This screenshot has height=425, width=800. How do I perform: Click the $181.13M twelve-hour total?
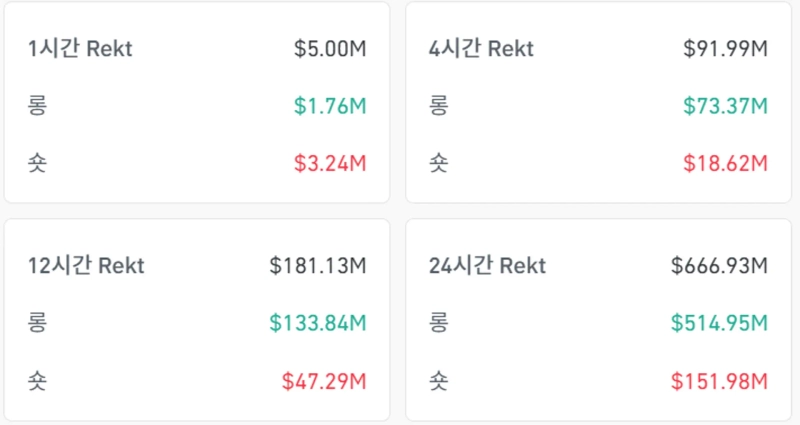point(318,266)
